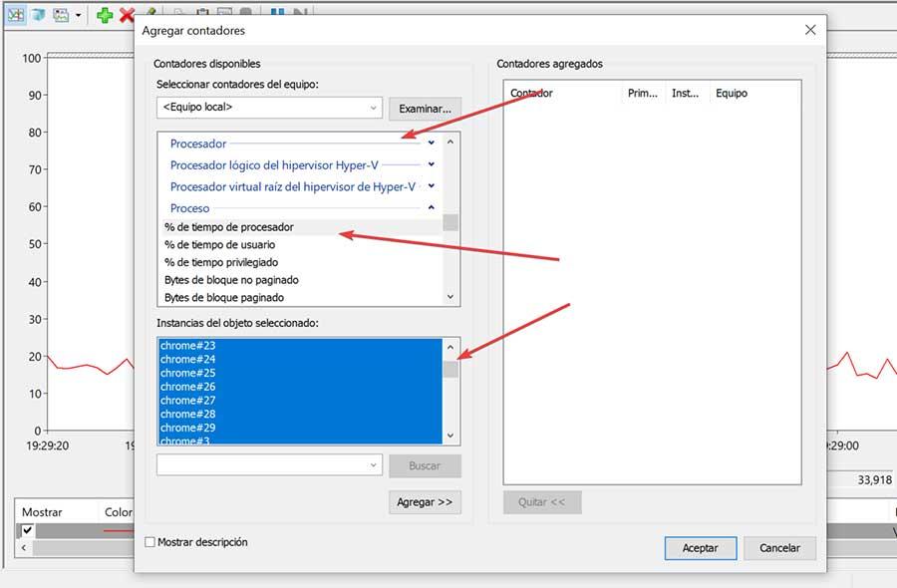Click the Aceptar button

pyautogui.click(x=701, y=548)
